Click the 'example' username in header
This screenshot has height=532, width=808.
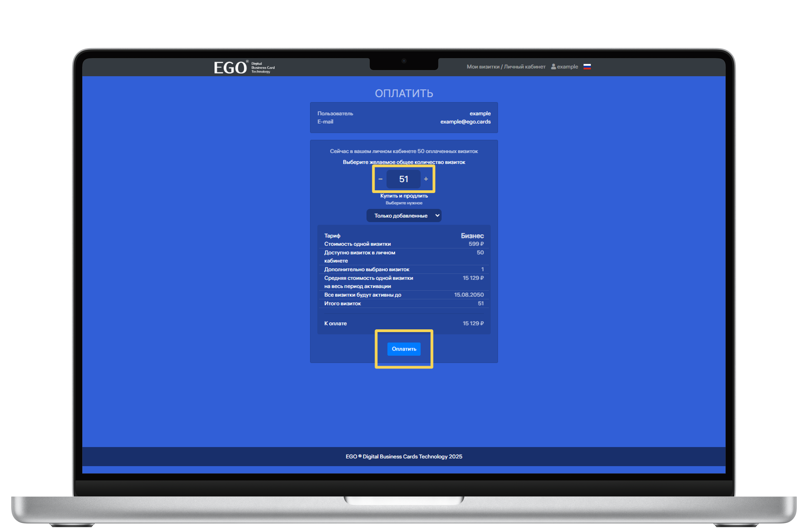pyautogui.click(x=567, y=67)
